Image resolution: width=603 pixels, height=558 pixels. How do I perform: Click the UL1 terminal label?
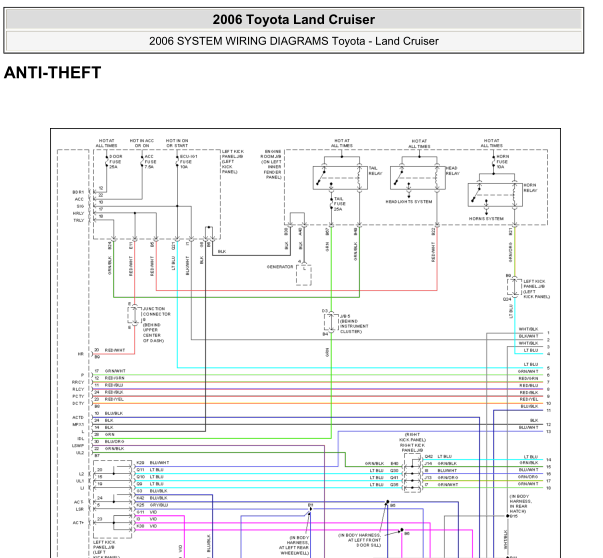[80, 481]
